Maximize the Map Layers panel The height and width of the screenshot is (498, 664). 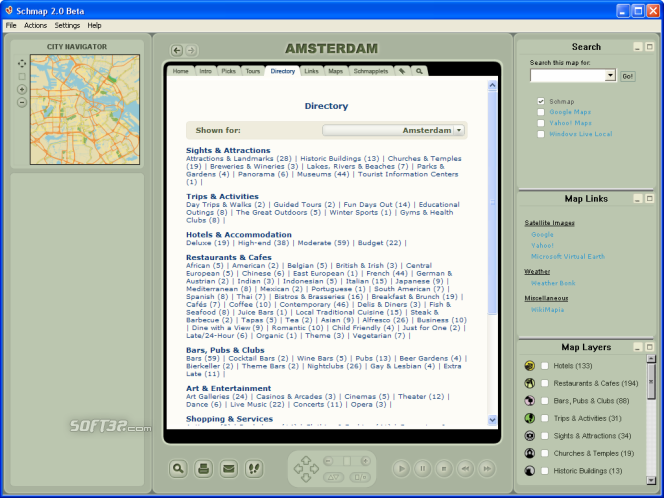[650, 348]
